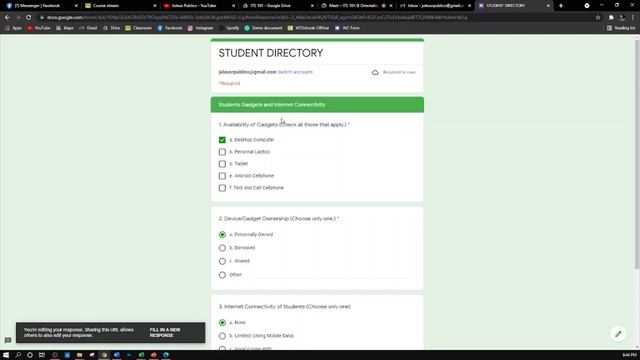Select the Personally Owned radio option

222,235
